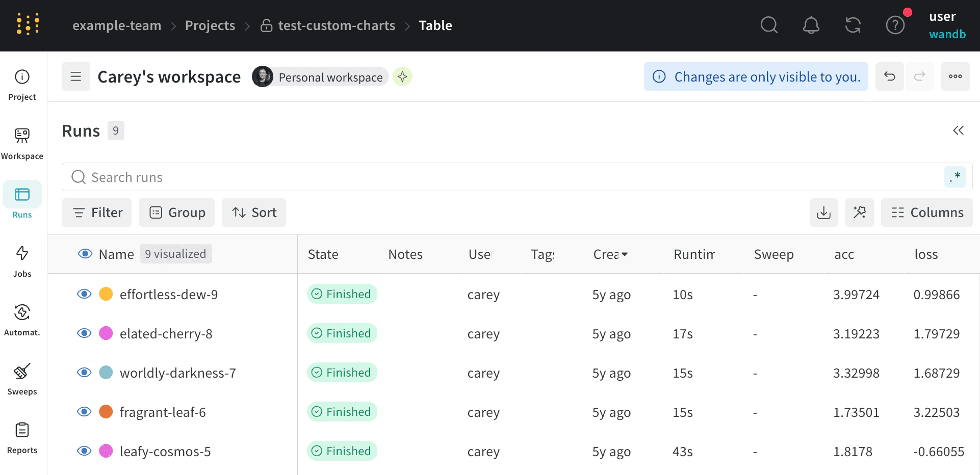Click the download runs table icon
Viewport: 980px width, 475px height.
click(x=823, y=213)
